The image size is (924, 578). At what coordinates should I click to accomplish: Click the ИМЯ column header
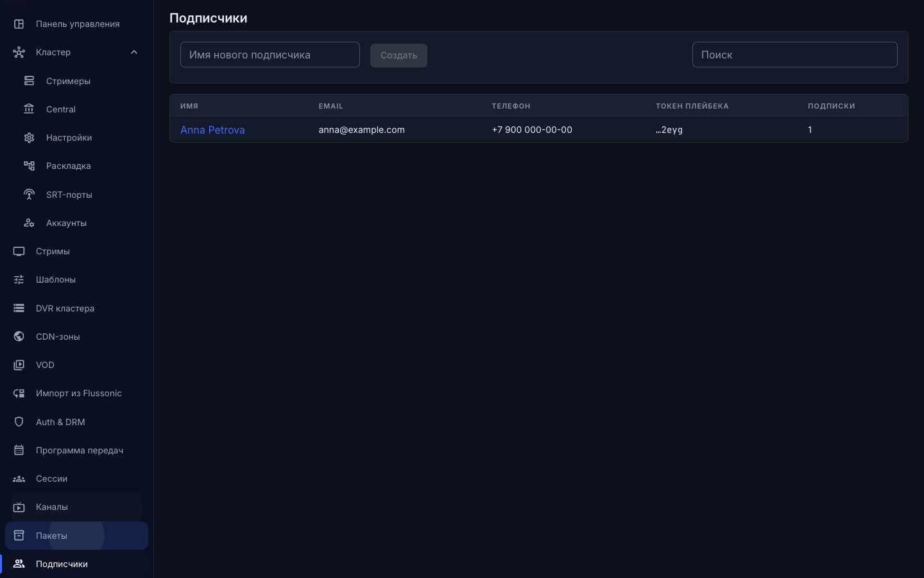click(189, 106)
